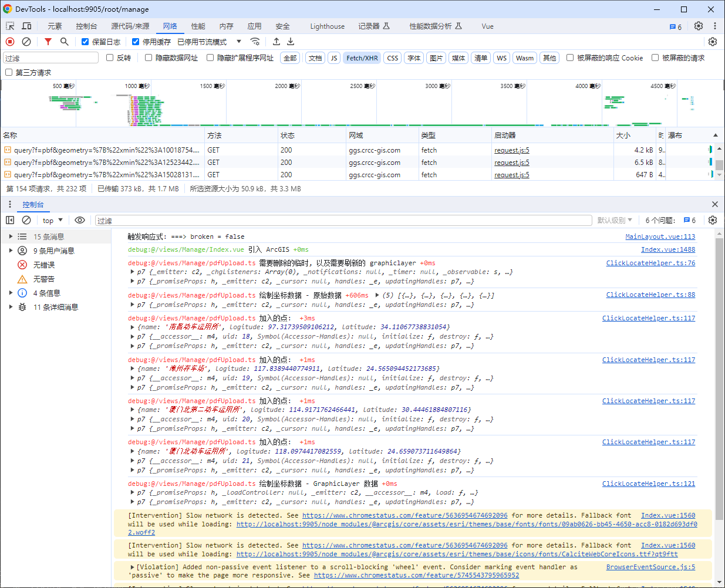Image resolution: width=725 pixels, height=588 pixels.
Task: Open DevTools more options menu
Action: coord(715,26)
